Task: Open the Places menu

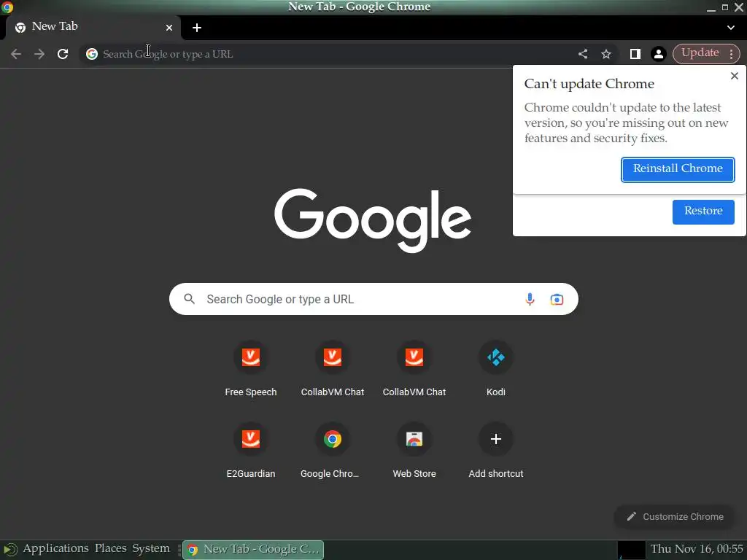Action: [111, 548]
